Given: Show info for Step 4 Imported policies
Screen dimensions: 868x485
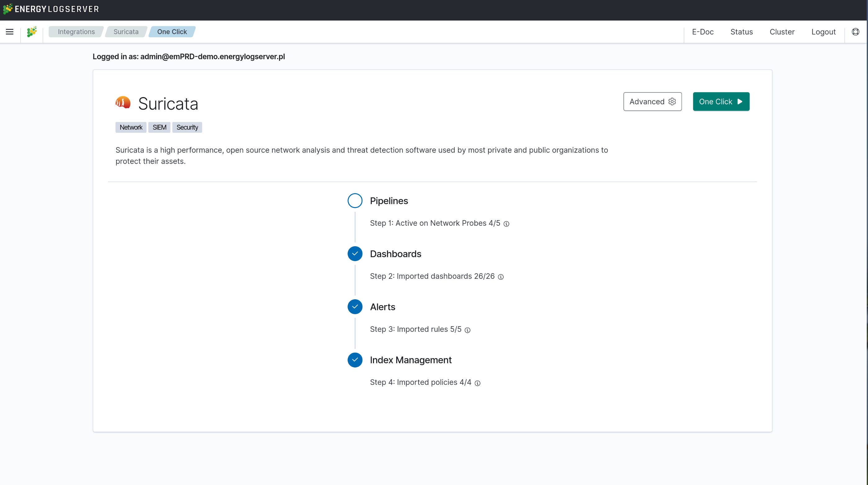Looking at the screenshot, I should pyautogui.click(x=478, y=383).
